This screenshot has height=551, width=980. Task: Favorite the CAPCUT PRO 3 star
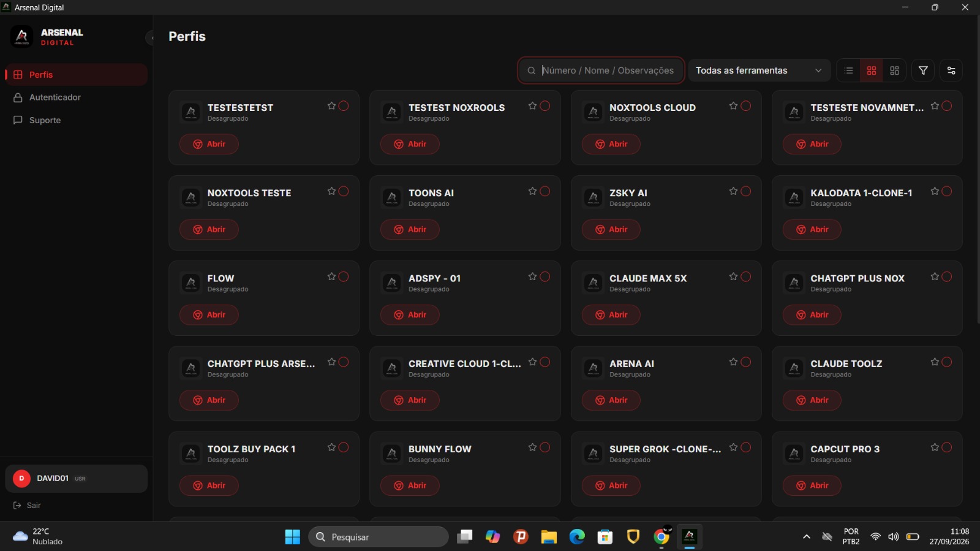pyautogui.click(x=935, y=447)
